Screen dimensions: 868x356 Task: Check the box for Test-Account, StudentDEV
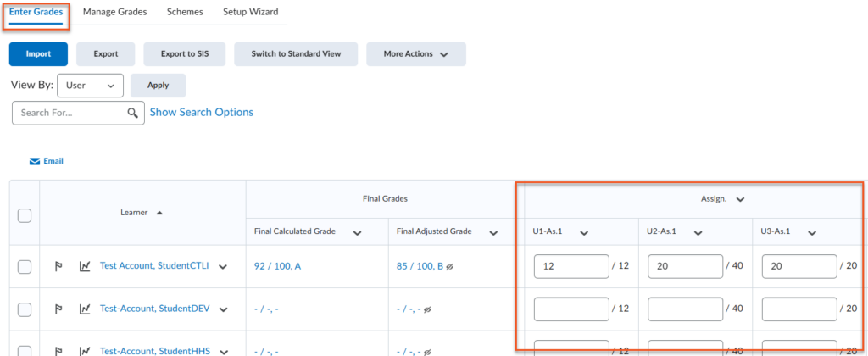(25, 309)
